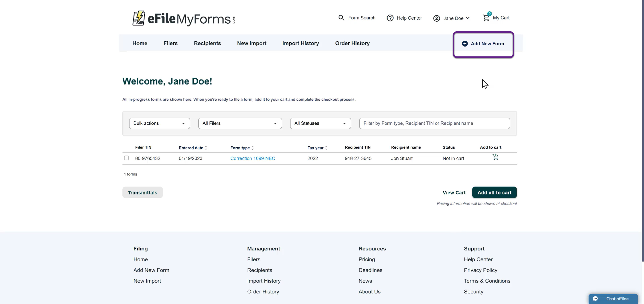Screen dimensions: 644x304
Task: Open the Bulk actions dropdown
Action: pyautogui.click(x=159, y=123)
